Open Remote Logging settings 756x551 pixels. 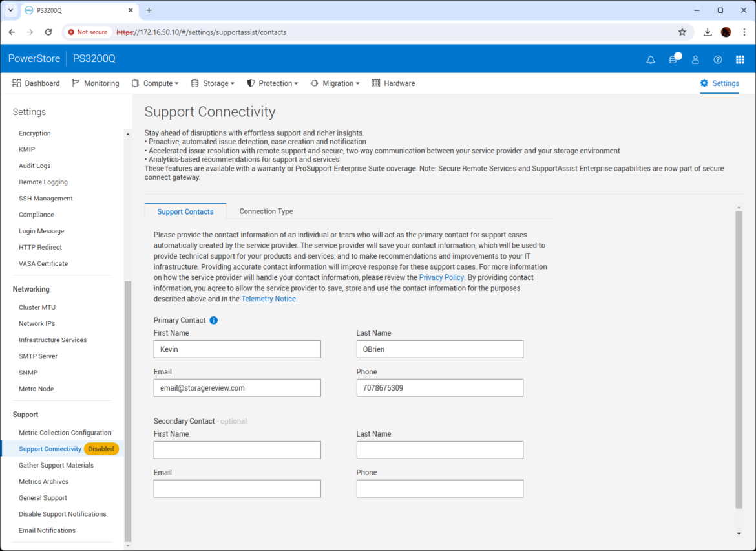coord(43,182)
